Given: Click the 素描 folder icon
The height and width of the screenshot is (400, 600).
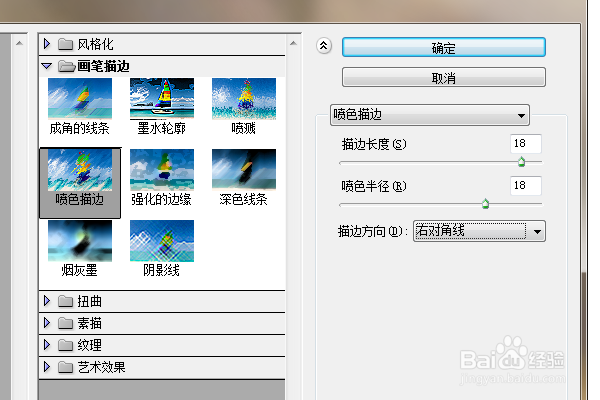Looking at the screenshot, I should point(65,323).
